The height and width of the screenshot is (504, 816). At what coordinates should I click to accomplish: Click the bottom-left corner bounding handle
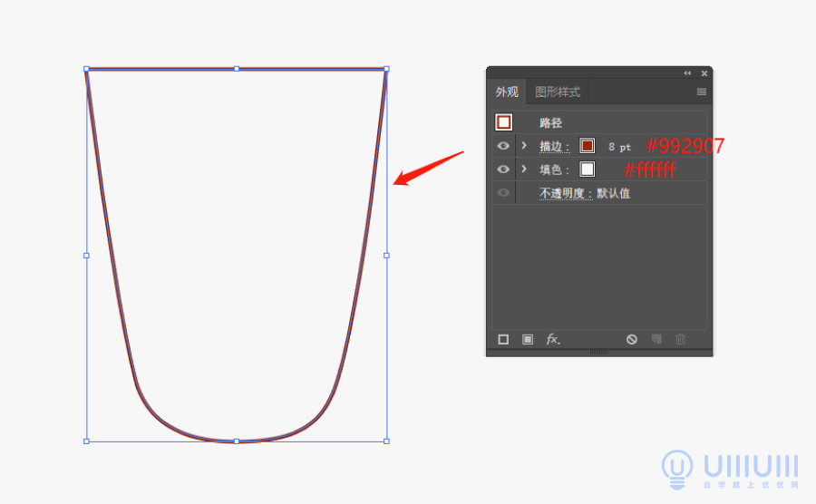click(x=86, y=441)
